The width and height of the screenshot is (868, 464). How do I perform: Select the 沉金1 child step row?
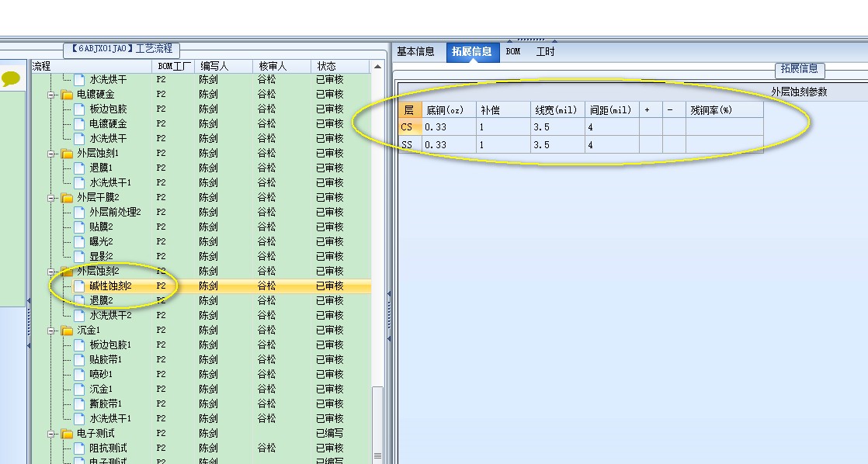click(201, 390)
